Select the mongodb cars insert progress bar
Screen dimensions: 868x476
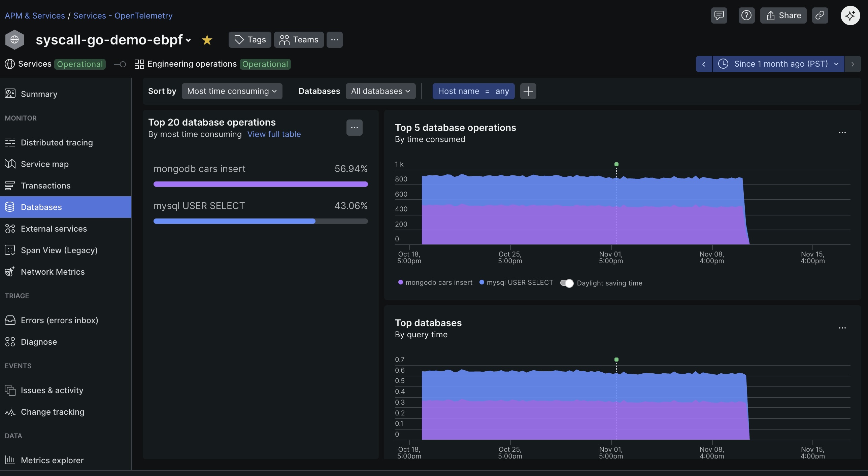tap(261, 184)
